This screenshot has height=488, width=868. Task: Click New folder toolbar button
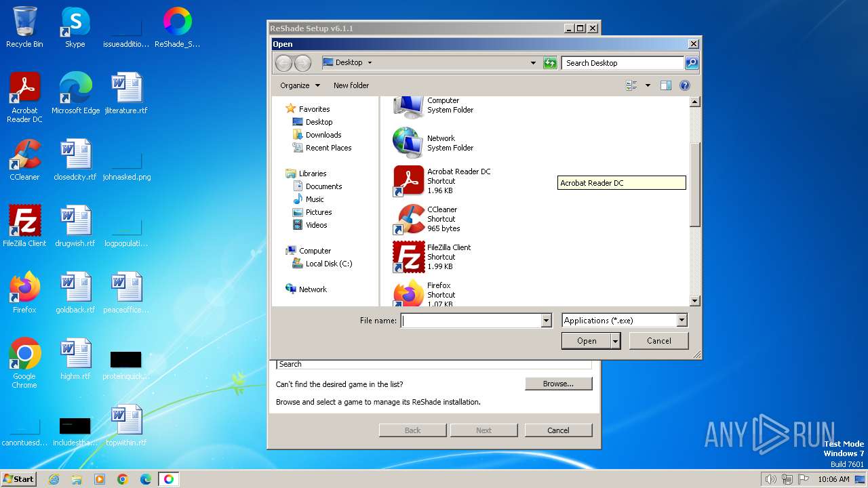pos(351,85)
